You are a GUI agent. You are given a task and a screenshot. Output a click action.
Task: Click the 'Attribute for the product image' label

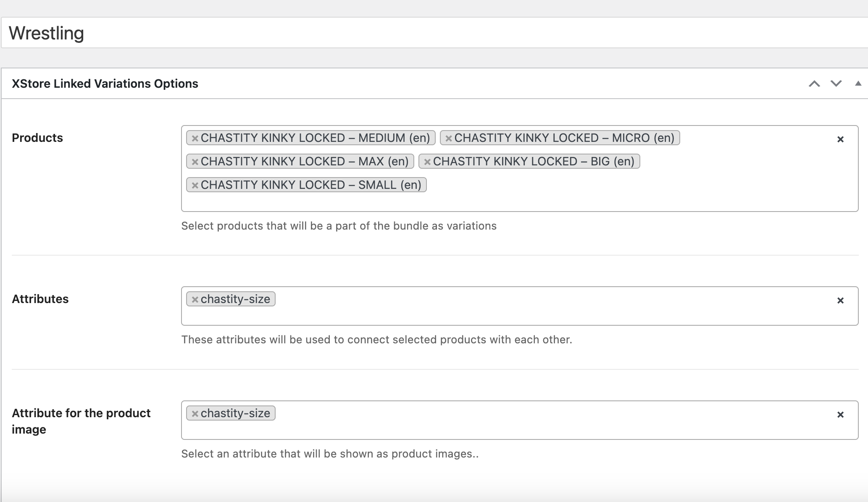click(81, 421)
